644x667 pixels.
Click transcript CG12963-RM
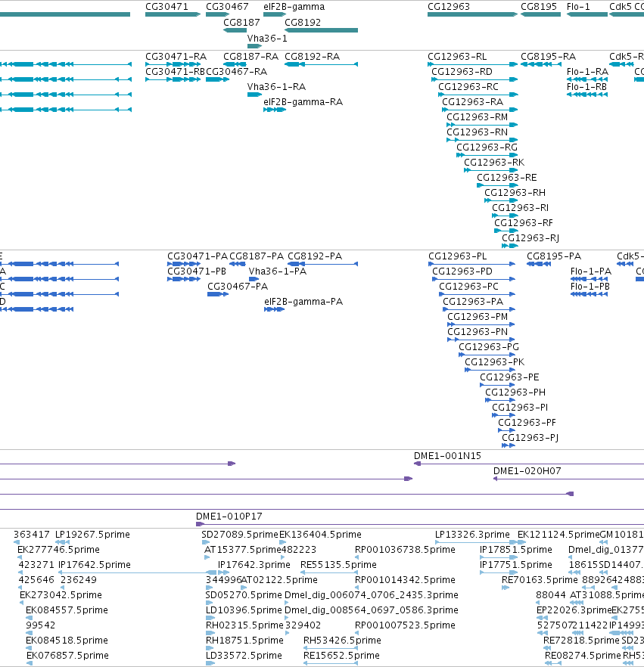(478, 117)
